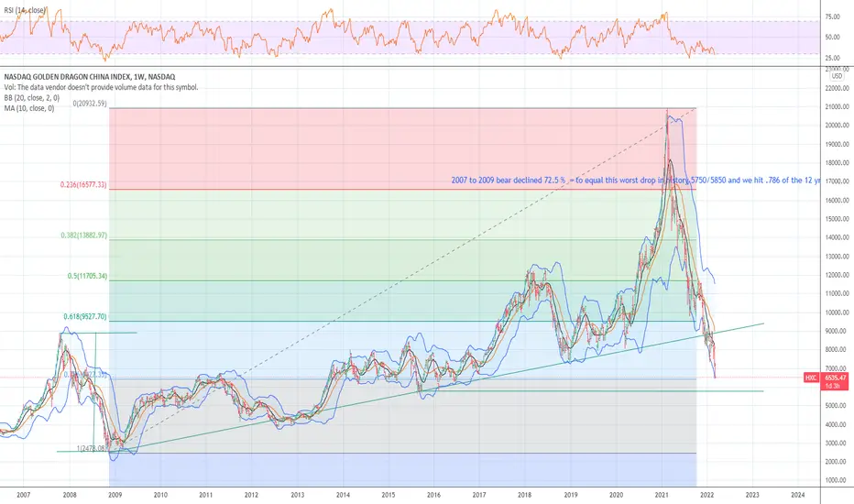Click the 2008 label on time axis

coord(69,495)
